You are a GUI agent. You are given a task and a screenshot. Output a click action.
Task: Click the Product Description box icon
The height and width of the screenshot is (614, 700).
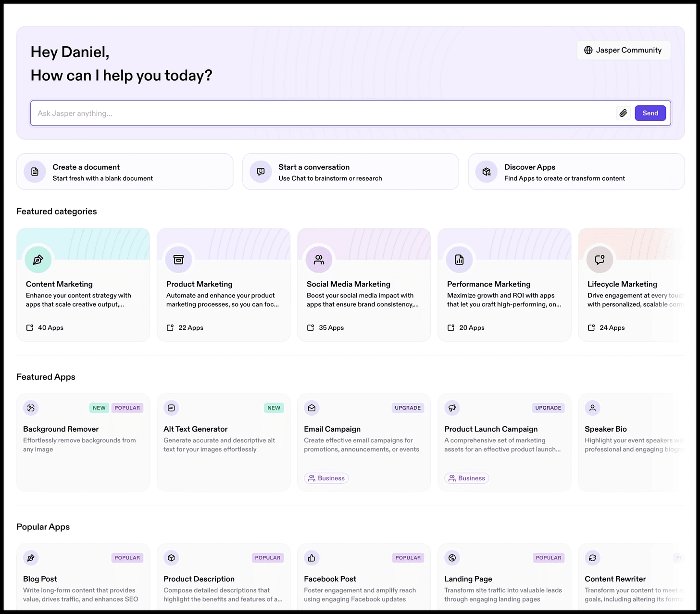click(x=171, y=558)
